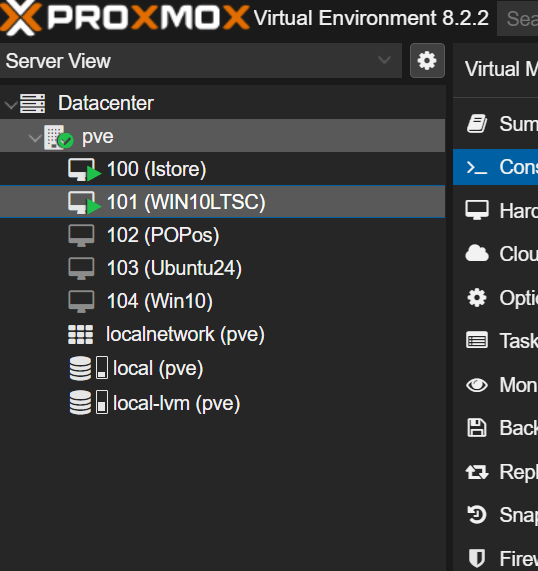Click the Task History list icon
Image resolution: width=538 pixels, height=571 pixels.
[x=477, y=341]
